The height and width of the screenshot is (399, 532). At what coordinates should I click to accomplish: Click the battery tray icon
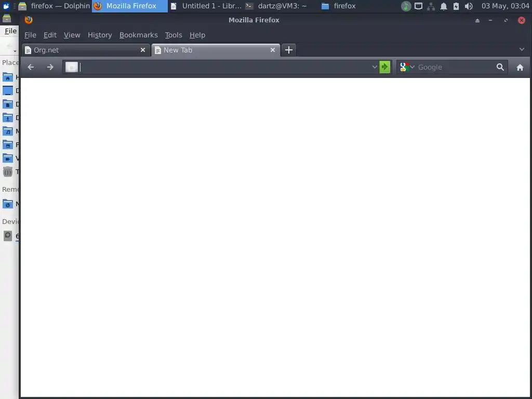456,6
